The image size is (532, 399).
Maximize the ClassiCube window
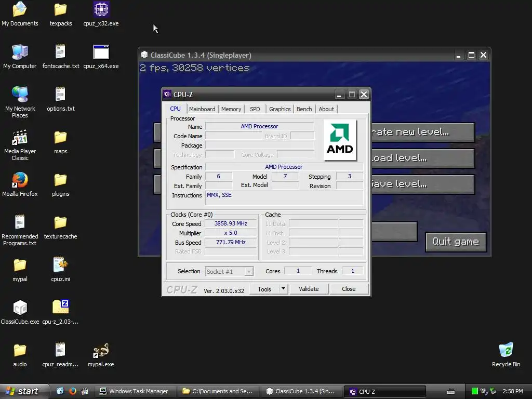pyautogui.click(x=471, y=55)
